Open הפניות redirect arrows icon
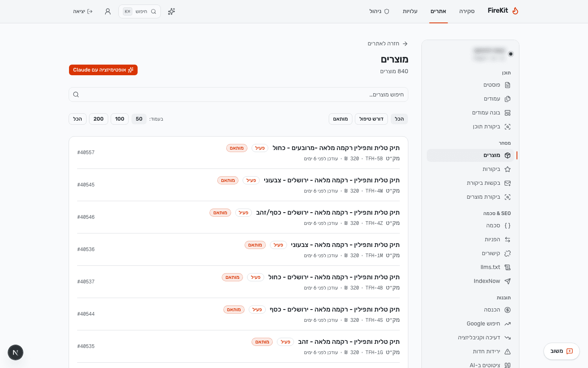 508,240
